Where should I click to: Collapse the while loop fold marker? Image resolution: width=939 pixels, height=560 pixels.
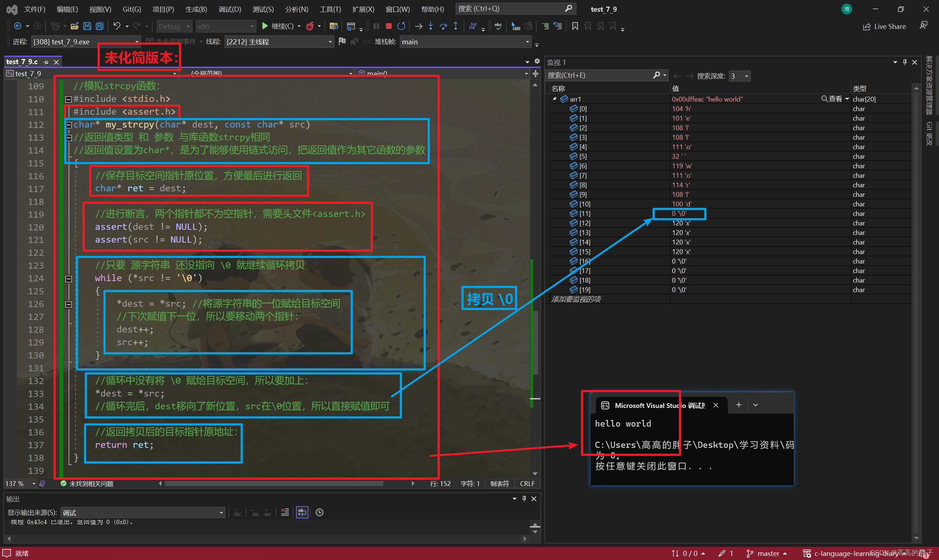click(x=69, y=279)
